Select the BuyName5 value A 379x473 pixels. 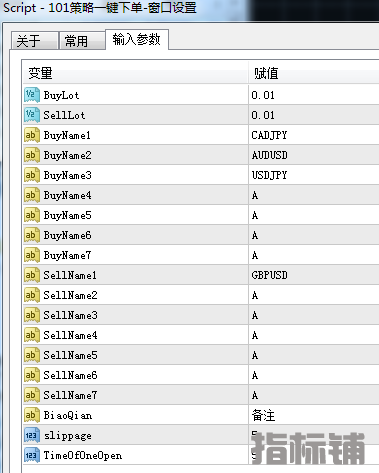point(255,215)
